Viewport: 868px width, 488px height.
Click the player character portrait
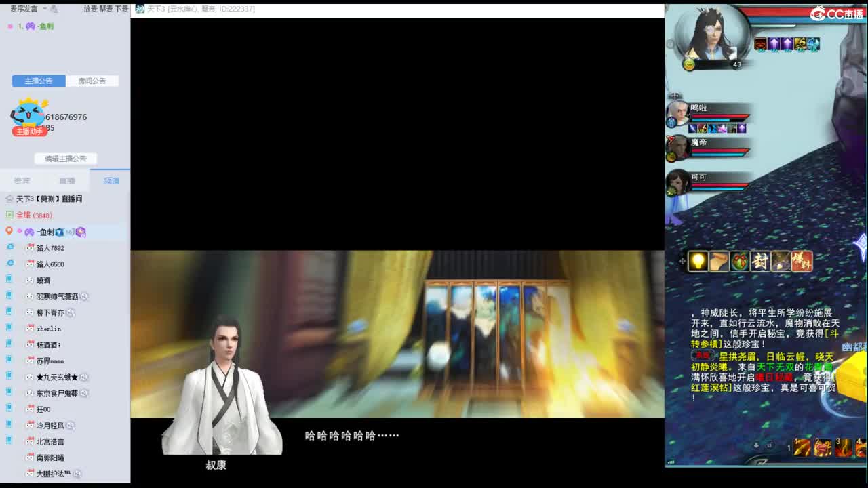[712, 34]
